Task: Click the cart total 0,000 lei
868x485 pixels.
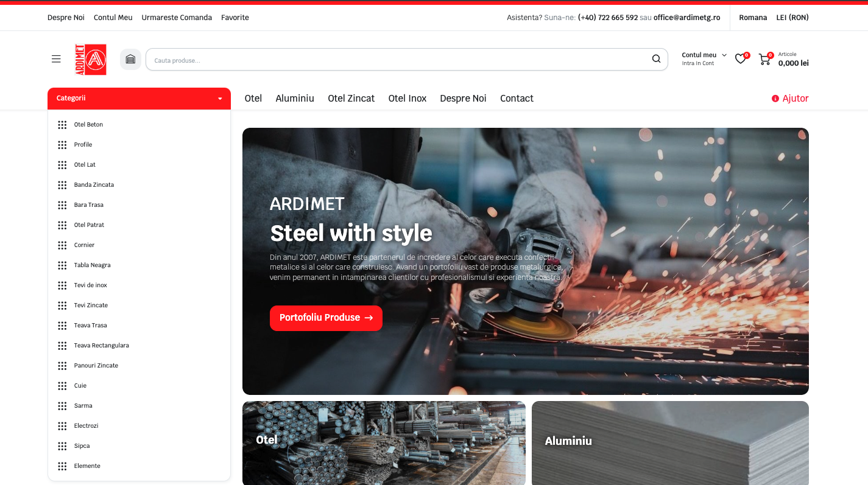Action: pyautogui.click(x=794, y=63)
